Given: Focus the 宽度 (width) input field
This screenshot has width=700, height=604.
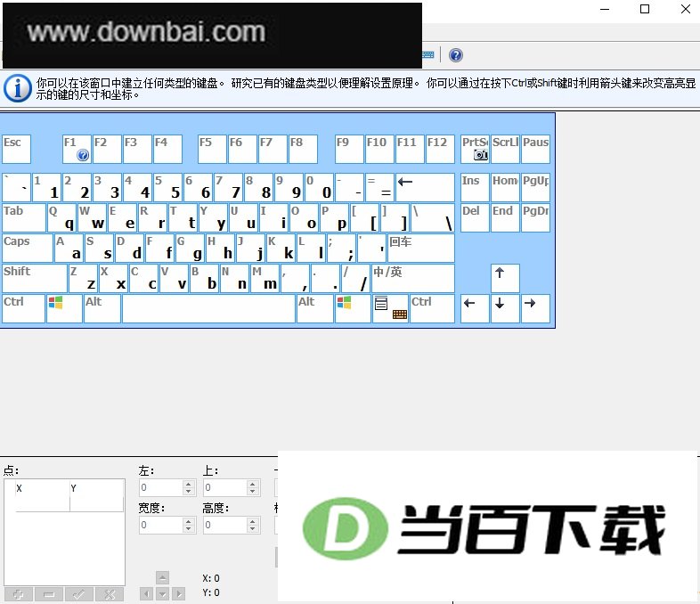Looking at the screenshot, I should click(x=161, y=525).
